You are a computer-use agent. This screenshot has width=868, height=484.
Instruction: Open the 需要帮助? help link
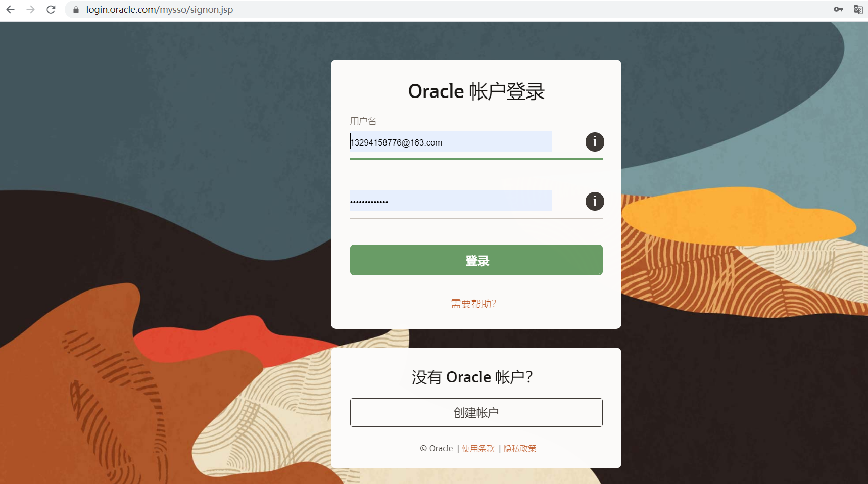pyautogui.click(x=473, y=304)
